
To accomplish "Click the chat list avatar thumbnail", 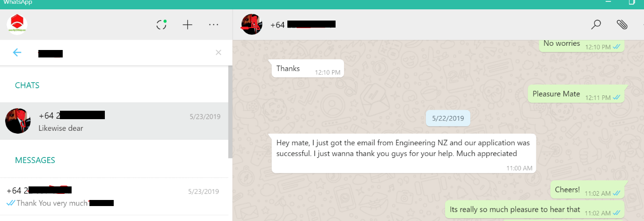I will [x=18, y=121].
